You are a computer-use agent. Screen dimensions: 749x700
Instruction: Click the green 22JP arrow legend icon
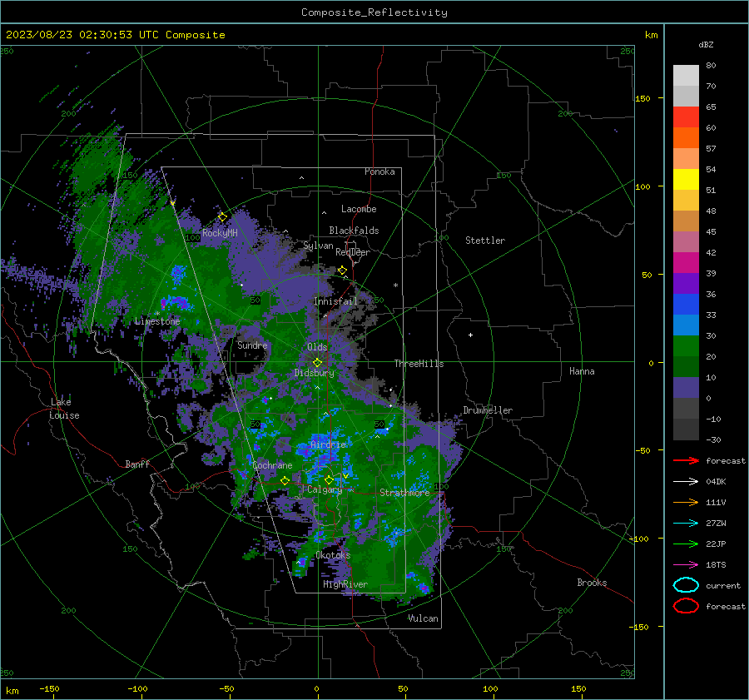686,544
